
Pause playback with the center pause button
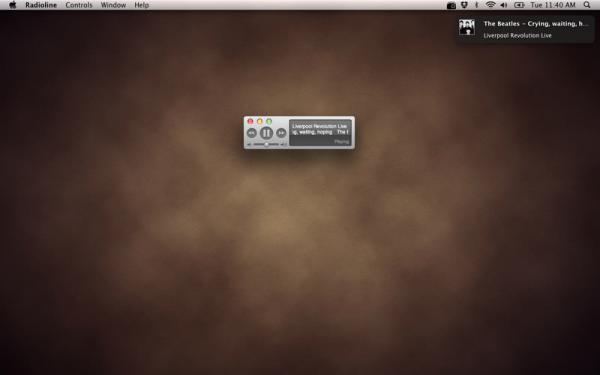coord(266,133)
